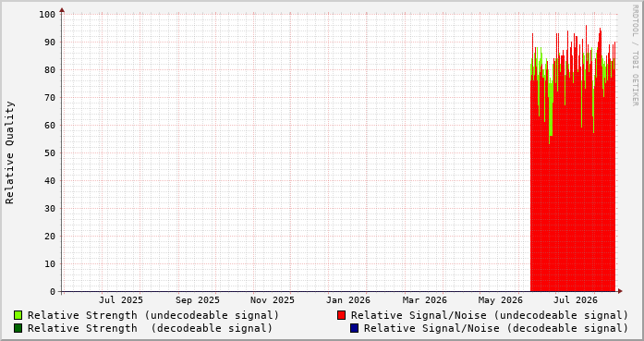Click the Sep 2025 x-axis label
This screenshot has width=644, height=341.
pos(198,300)
